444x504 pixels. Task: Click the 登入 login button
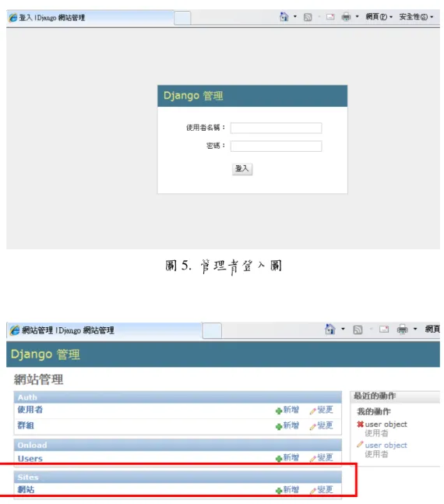click(242, 169)
